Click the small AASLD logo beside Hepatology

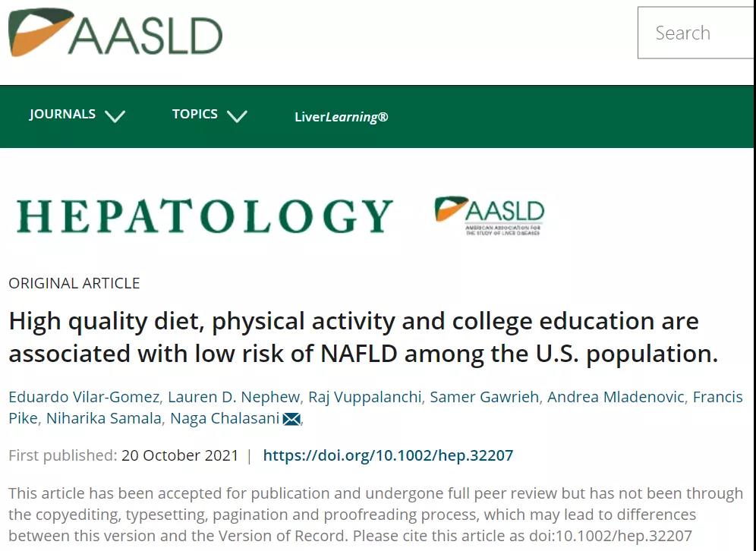click(489, 216)
